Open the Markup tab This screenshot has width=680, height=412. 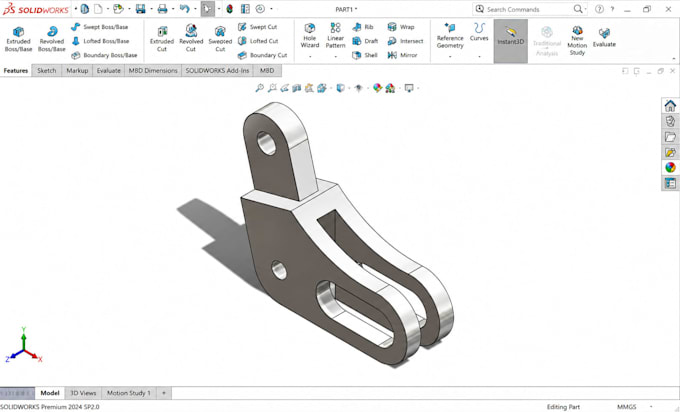click(x=77, y=70)
